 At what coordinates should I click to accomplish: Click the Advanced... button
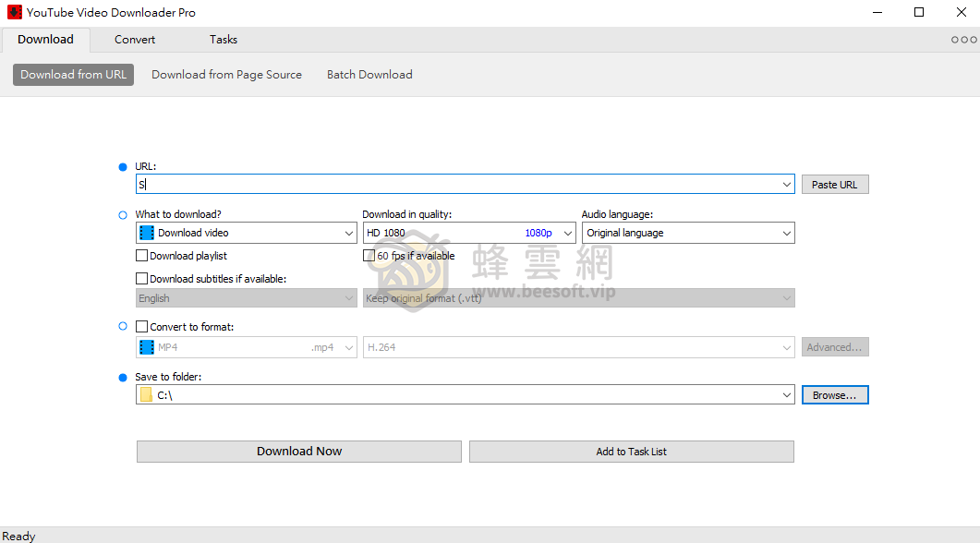(x=835, y=347)
